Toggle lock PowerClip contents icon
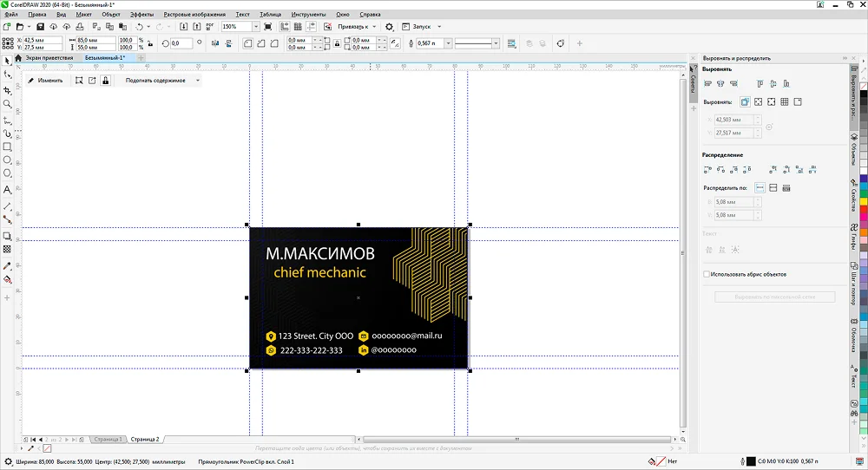 (105, 80)
